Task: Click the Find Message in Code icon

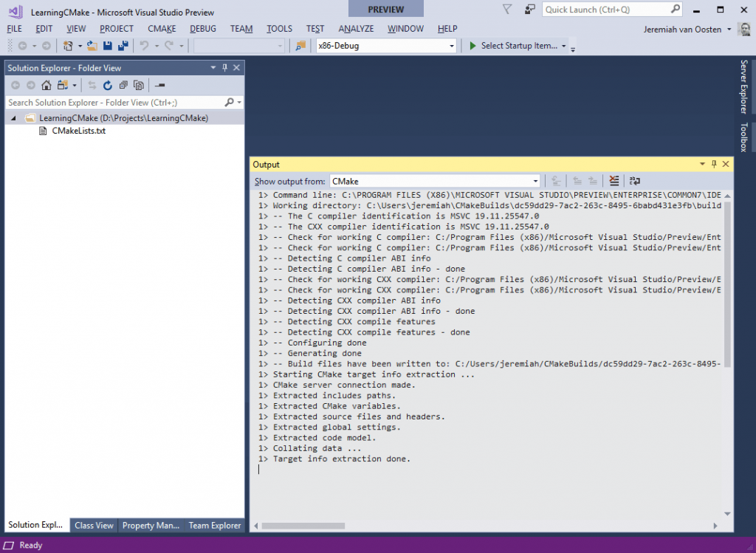Action: click(556, 181)
